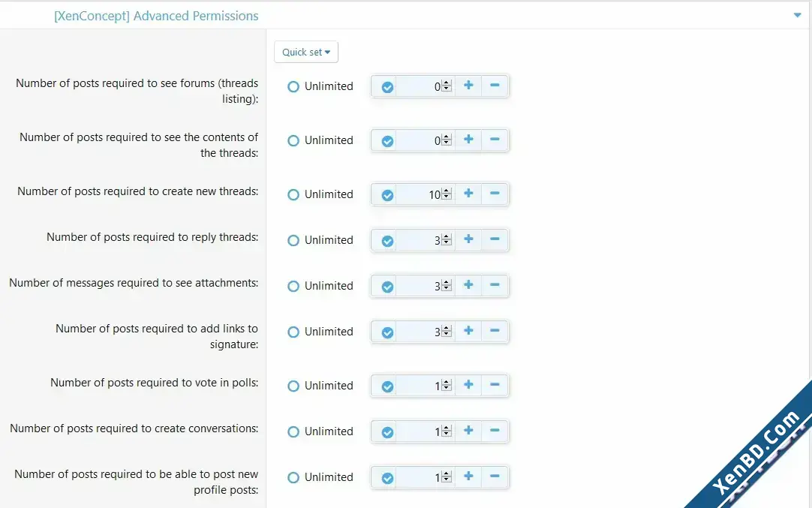Click plus icon for see attachments row
Viewport: 812px width, 508px height.
[468, 285]
